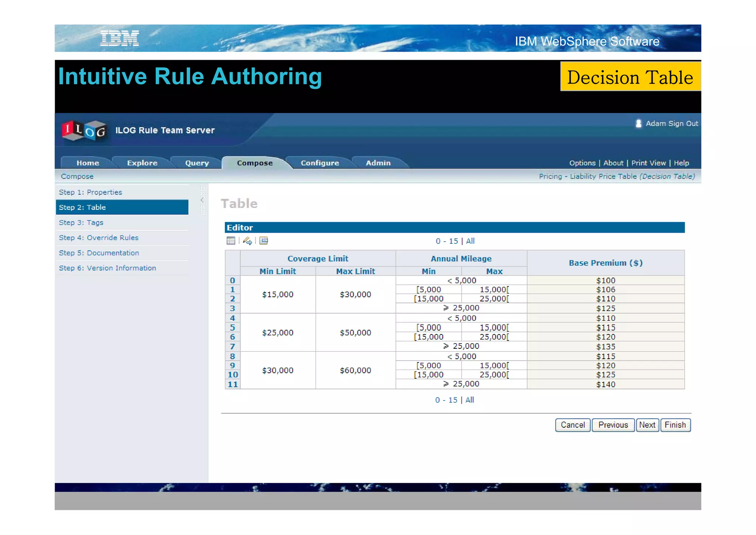The height and width of the screenshot is (535, 756).
Task: Click the top '0 - 15' pagination link
Action: tap(447, 241)
